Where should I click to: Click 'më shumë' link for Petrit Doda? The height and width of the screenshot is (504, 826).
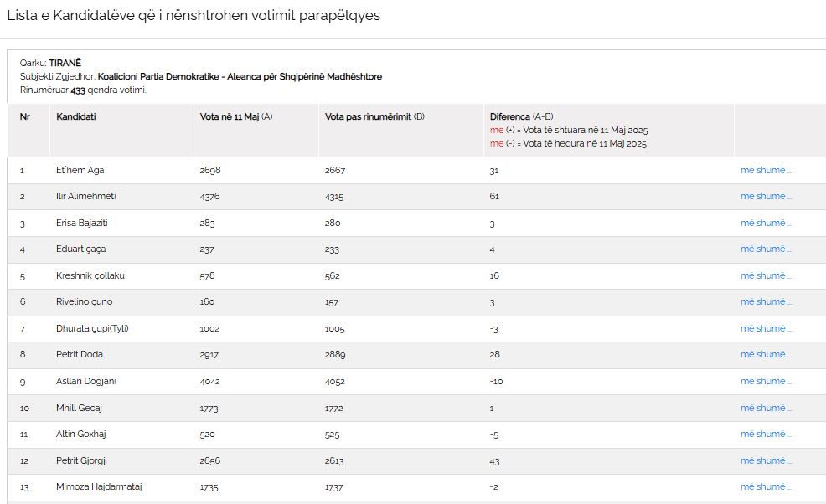point(766,354)
